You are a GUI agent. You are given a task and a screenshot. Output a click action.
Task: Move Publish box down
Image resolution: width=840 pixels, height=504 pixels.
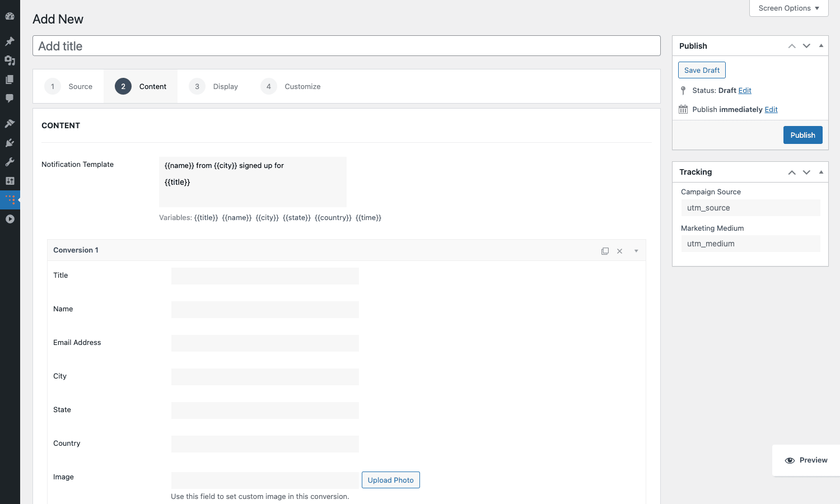click(806, 46)
